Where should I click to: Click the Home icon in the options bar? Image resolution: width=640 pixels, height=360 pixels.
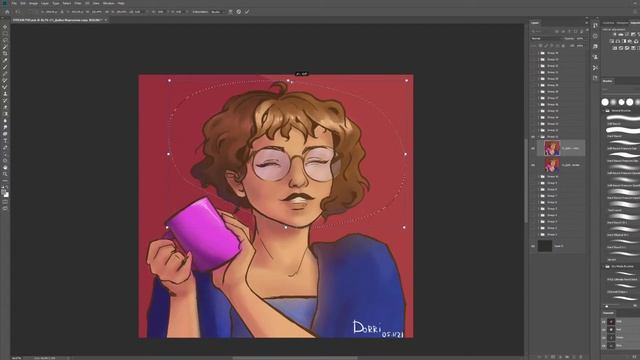coord(7,12)
